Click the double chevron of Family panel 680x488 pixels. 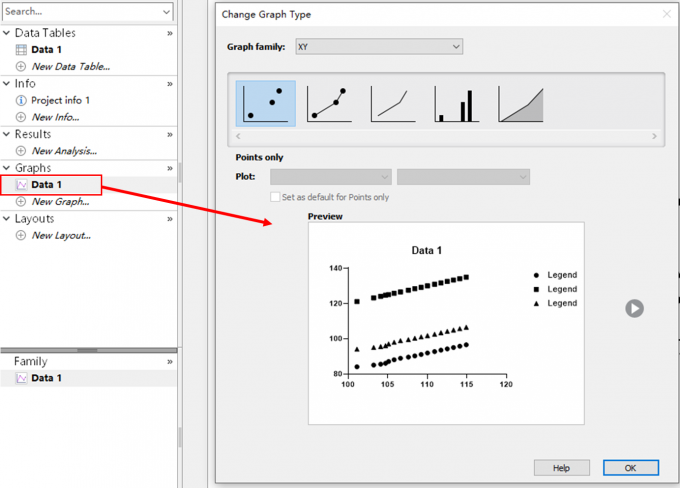[170, 362]
